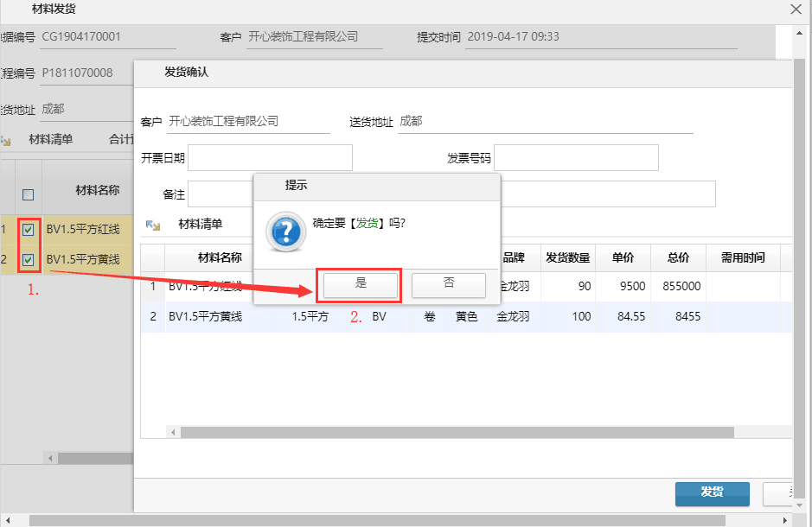Click the icon beside 材料清单 in 发货确认 dialog
This screenshot has width=812, height=527.
coord(153,225)
